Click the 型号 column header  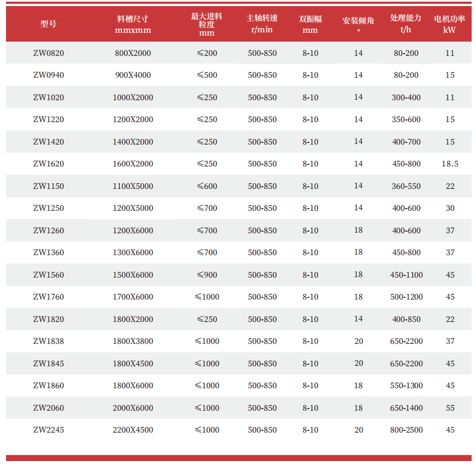tap(48, 24)
